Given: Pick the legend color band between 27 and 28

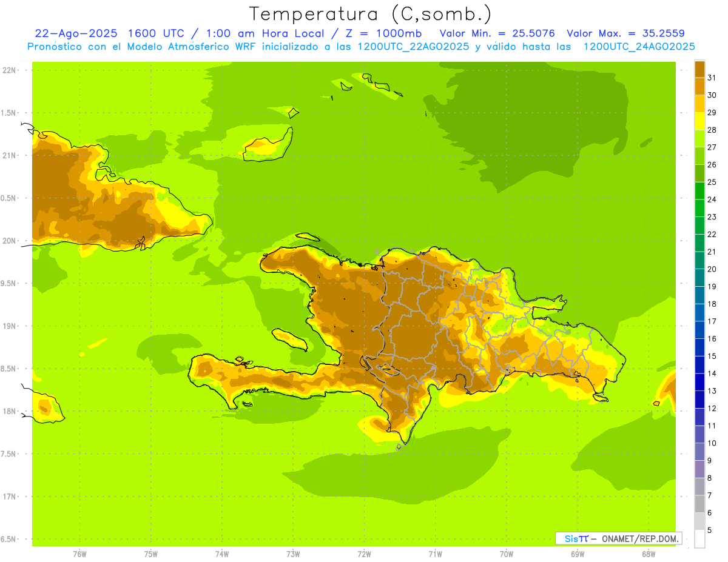Looking at the screenshot, I should [x=699, y=139].
